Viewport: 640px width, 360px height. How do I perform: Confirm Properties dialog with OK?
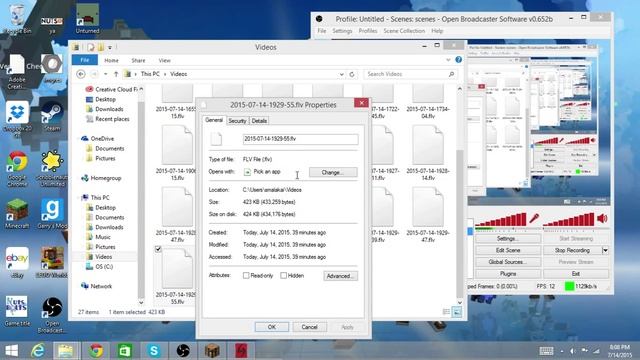[272, 327]
